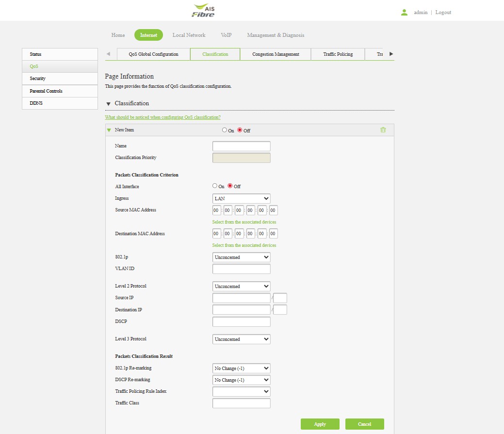504x434 pixels.
Task: Open the QoS sidebar item
Action: [x=60, y=66]
